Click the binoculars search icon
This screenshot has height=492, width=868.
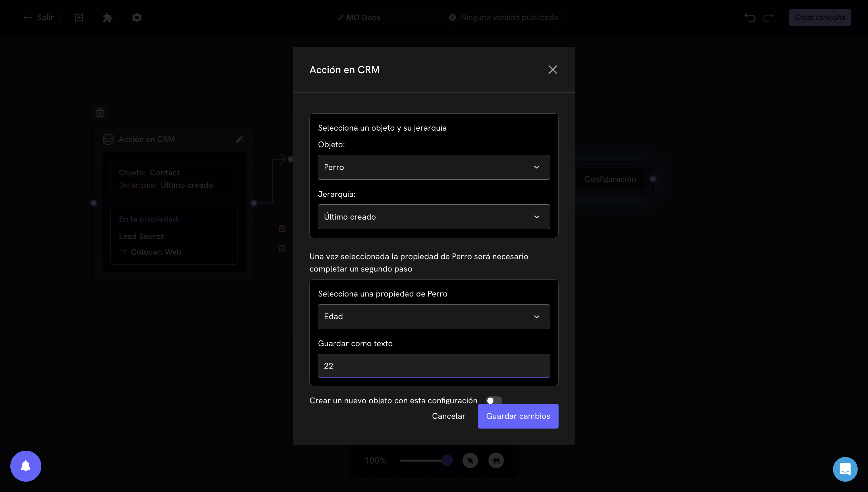[x=496, y=461]
